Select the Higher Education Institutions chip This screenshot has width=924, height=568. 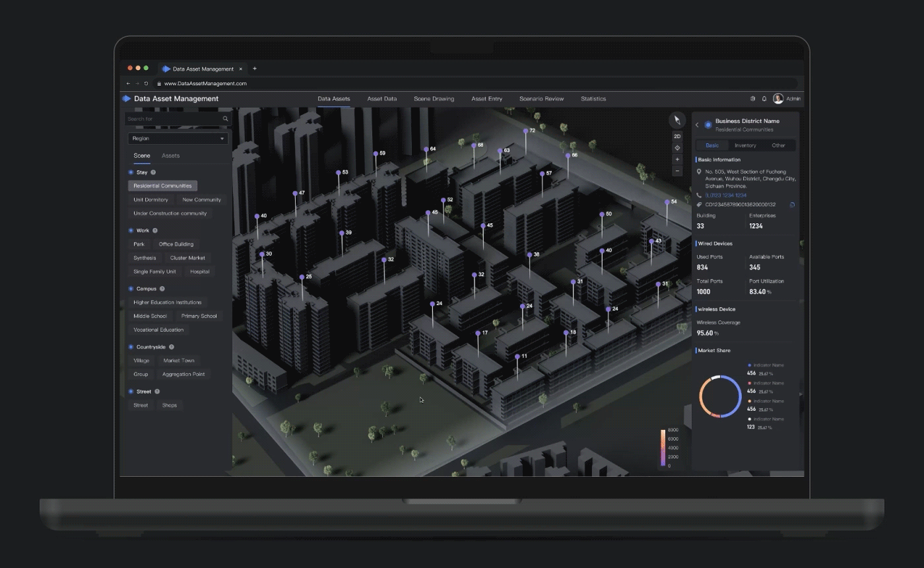tap(168, 302)
